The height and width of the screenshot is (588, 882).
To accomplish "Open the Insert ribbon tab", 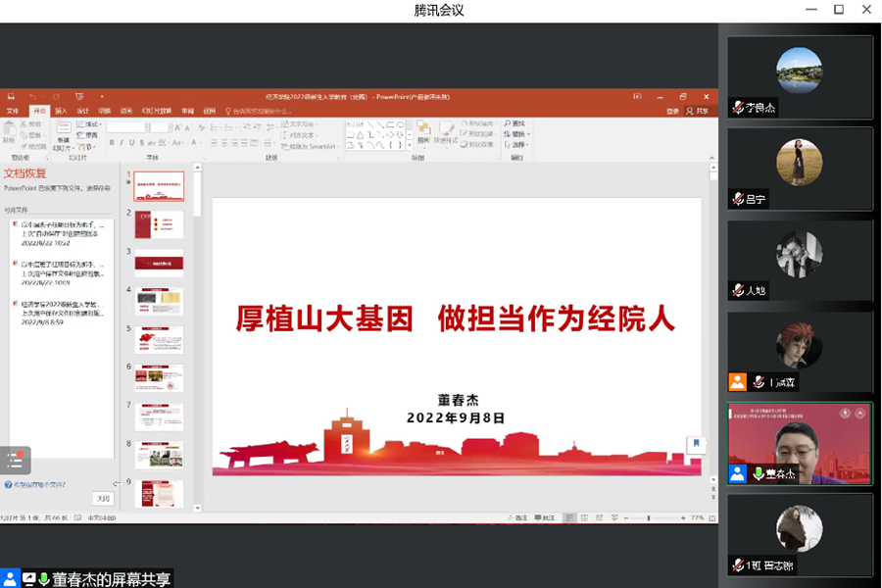I will click(61, 112).
